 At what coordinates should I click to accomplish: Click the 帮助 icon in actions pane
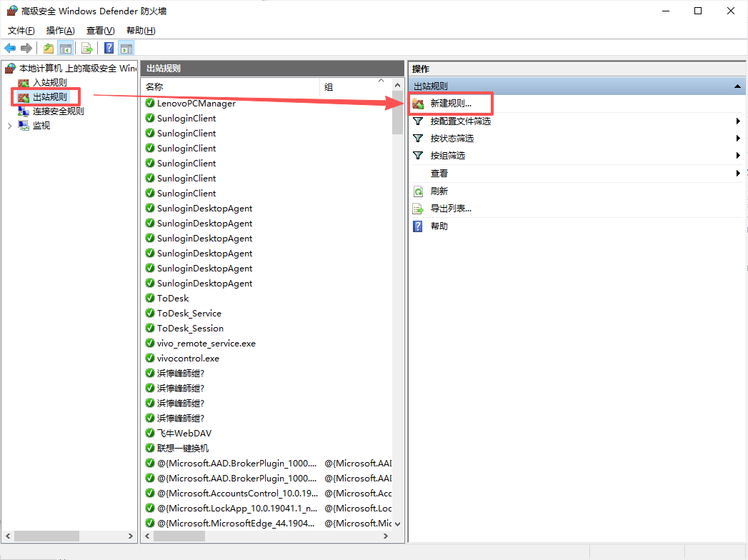[x=418, y=226]
